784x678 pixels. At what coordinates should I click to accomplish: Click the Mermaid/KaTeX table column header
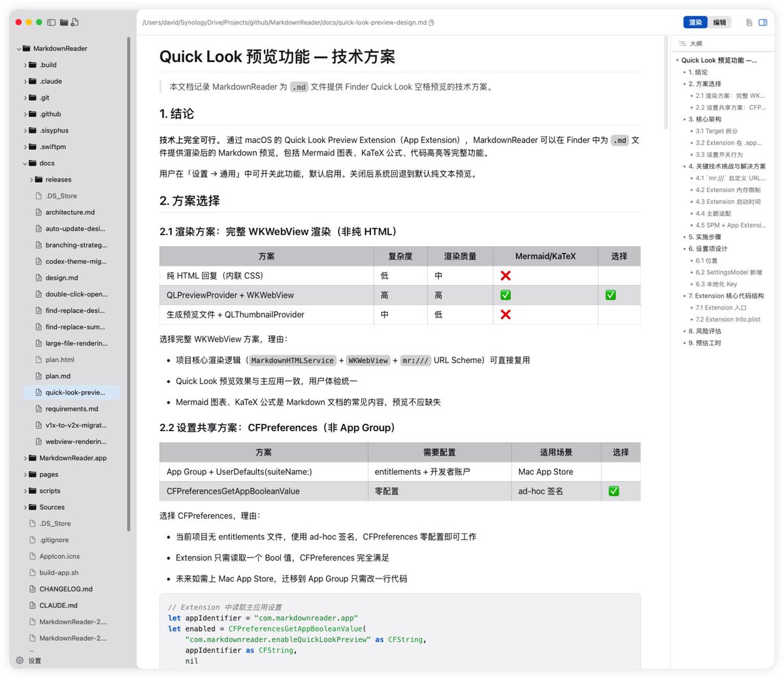click(x=546, y=256)
